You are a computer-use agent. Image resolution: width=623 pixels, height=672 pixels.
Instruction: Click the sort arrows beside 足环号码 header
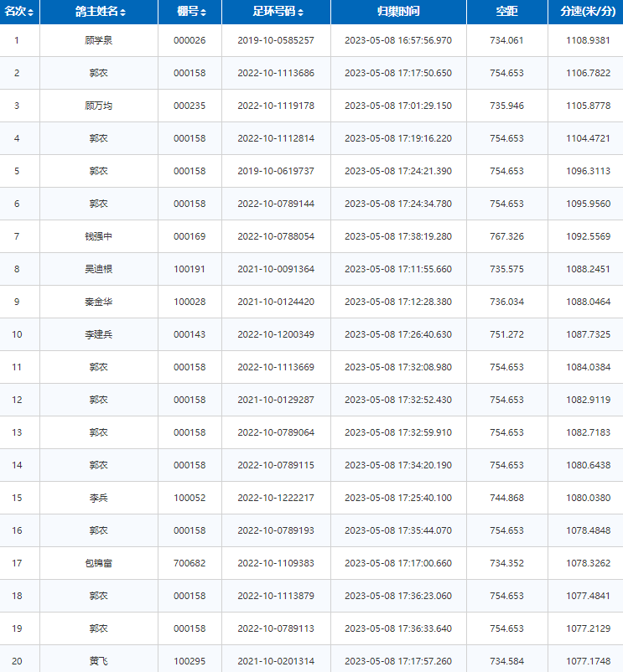(x=301, y=13)
